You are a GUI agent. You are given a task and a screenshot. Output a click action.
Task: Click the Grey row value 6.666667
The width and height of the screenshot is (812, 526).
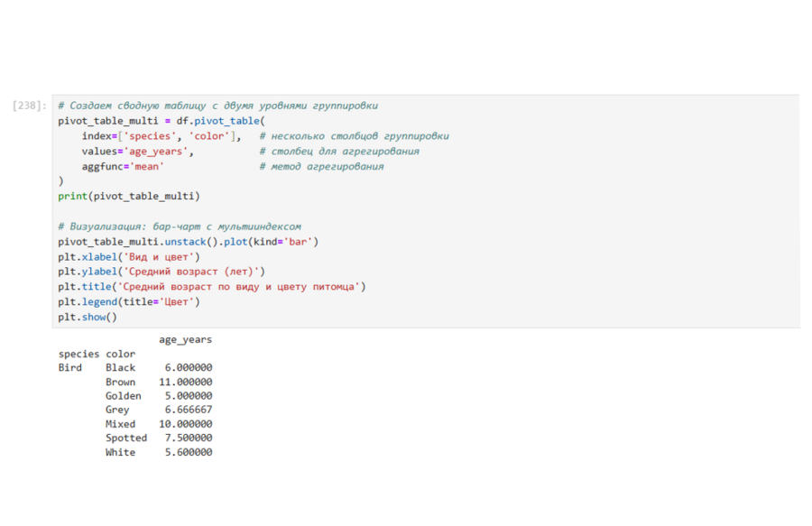click(x=188, y=410)
